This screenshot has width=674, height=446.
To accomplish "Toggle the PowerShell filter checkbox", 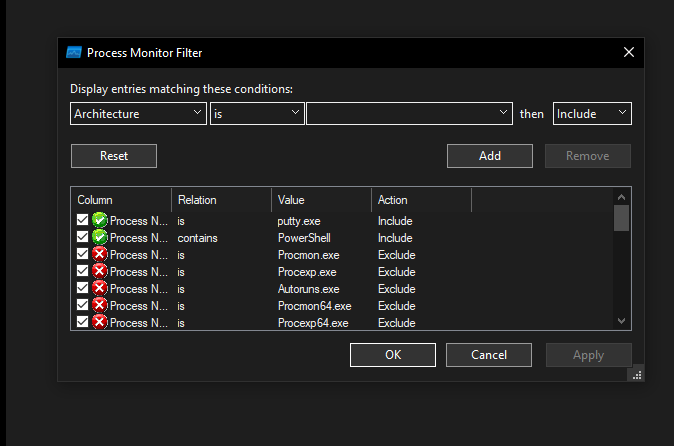I will coord(83,238).
